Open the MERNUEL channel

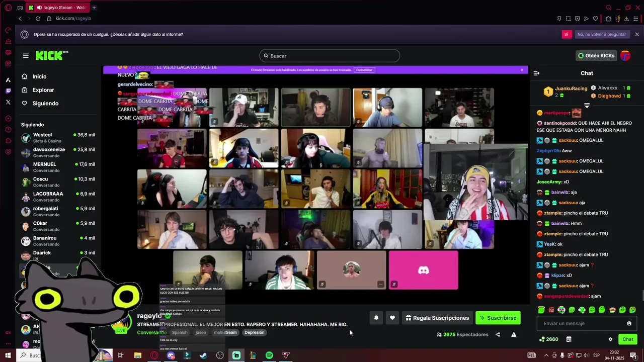pos(58,167)
